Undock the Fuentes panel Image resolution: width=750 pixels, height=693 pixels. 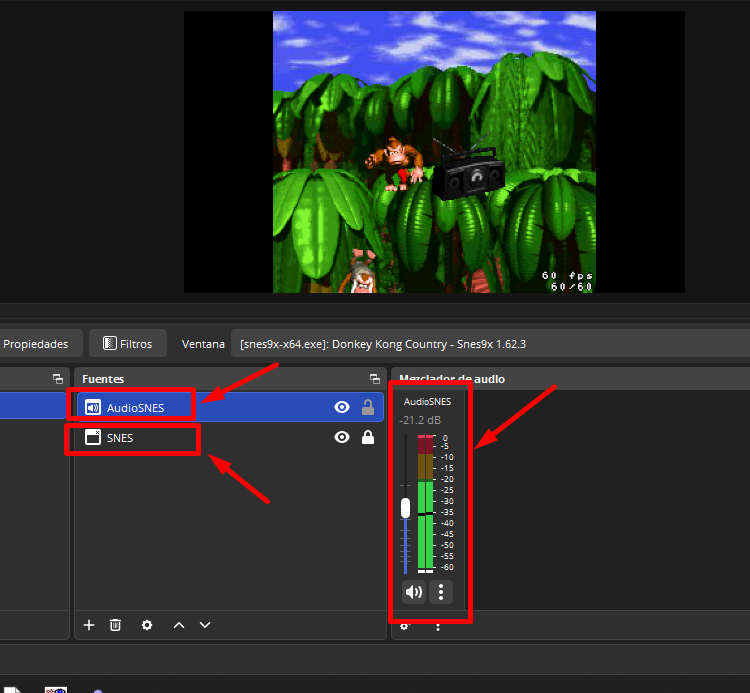coord(375,379)
